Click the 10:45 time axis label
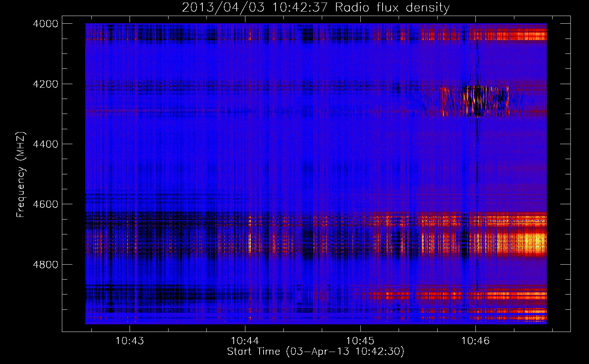 [360, 341]
